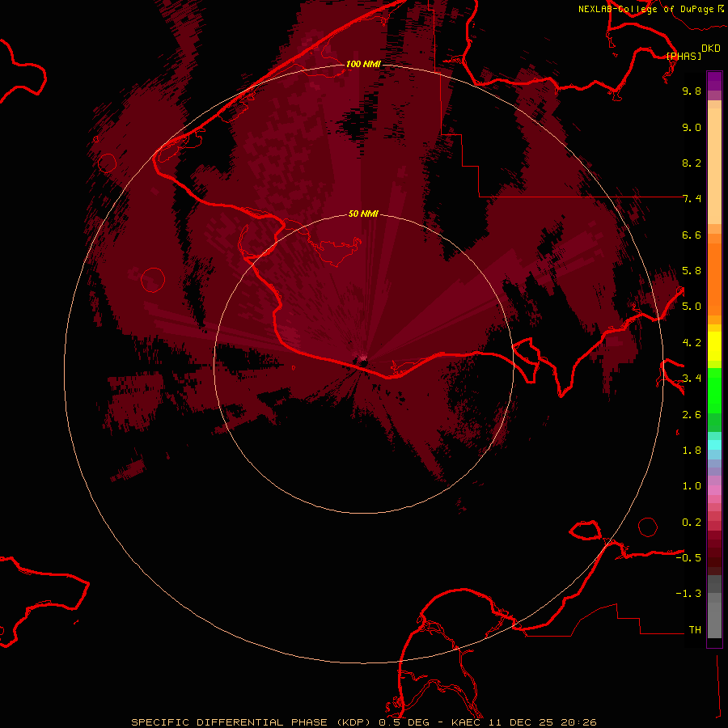Pick the bright yellow band in the color bar
Screen dimensions: 728x728
714,346
